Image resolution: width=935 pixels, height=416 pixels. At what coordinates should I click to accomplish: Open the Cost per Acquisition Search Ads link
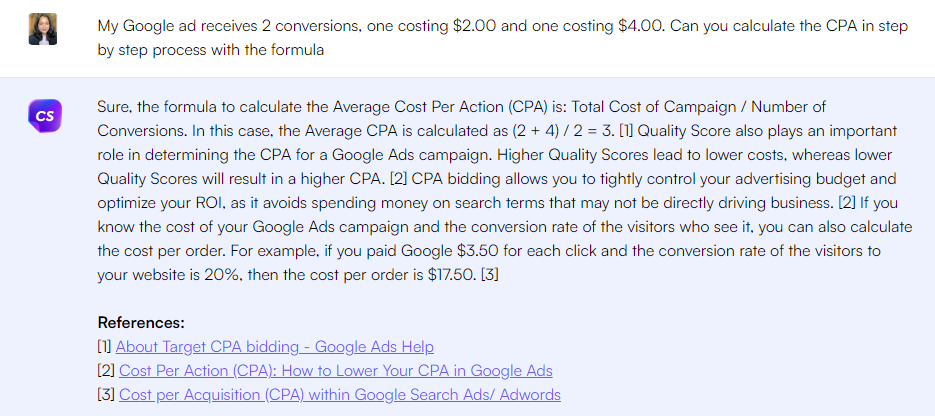point(339,395)
